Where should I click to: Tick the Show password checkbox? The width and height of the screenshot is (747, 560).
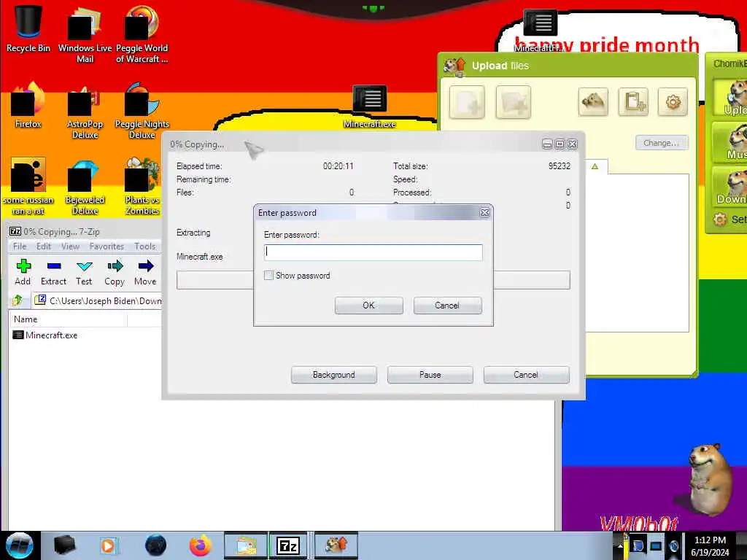click(x=268, y=275)
